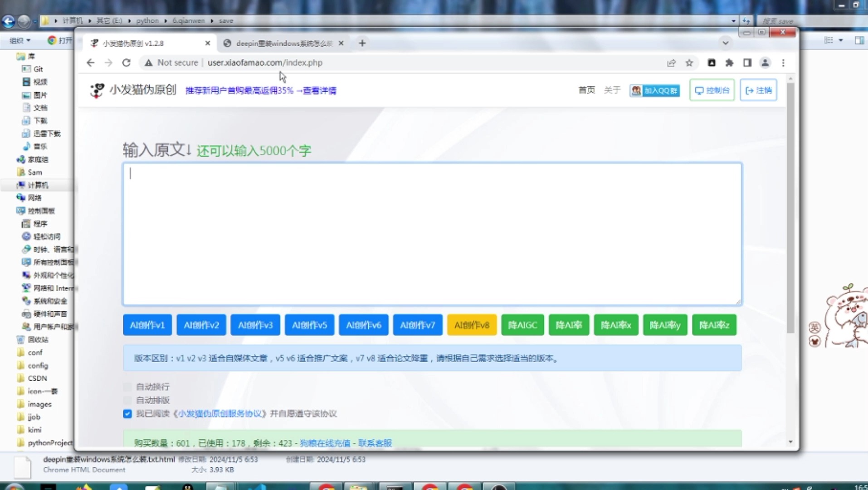Go back in the Chrome browser
This screenshot has height=490, width=868.
pyautogui.click(x=91, y=63)
